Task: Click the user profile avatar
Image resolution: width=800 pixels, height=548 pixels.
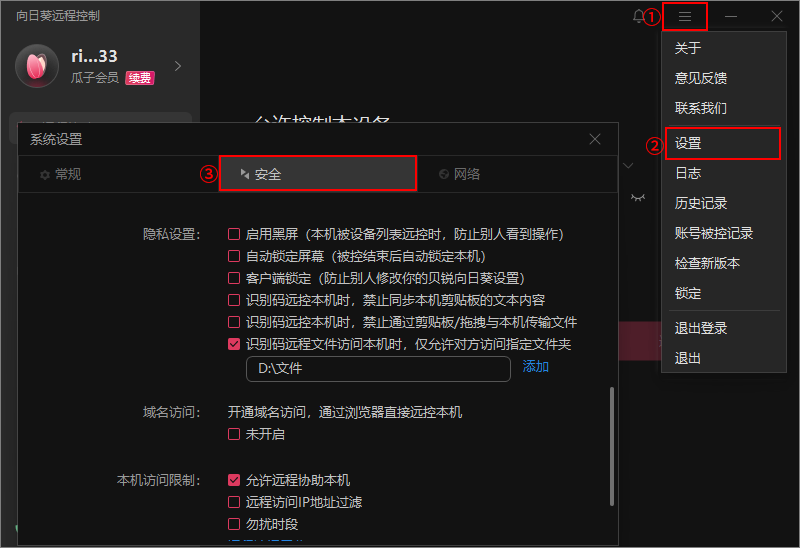Action: point(36,66)
